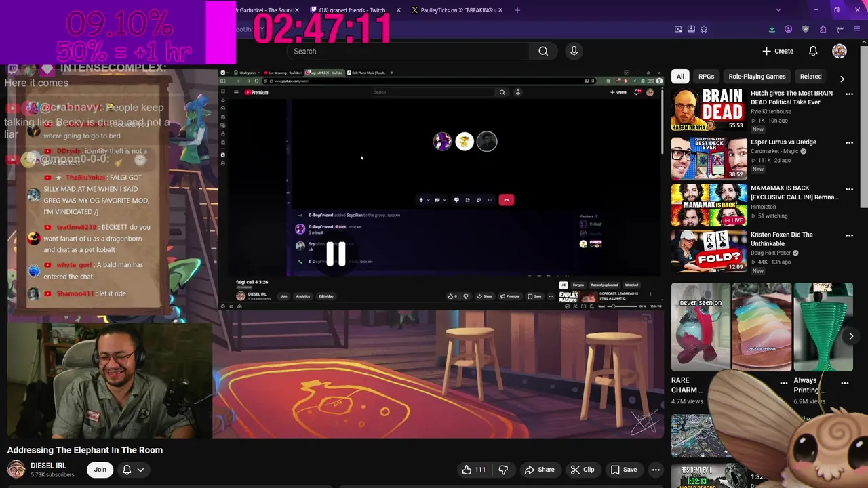Open the more actions menu beside Save
Screen dimensions: 868x488
[x=656, y=470]
